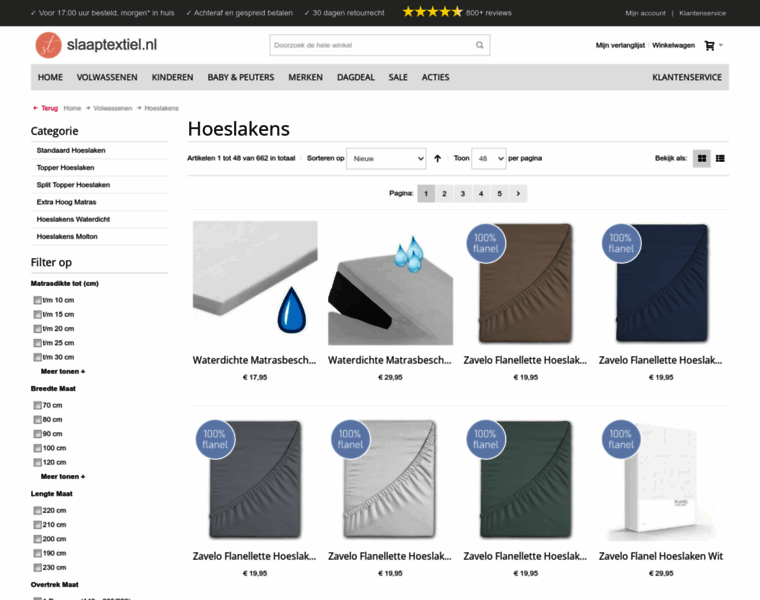Screen dimensions: 760x600
Task: Open the MERKEN menu
Action: [305, 77]
